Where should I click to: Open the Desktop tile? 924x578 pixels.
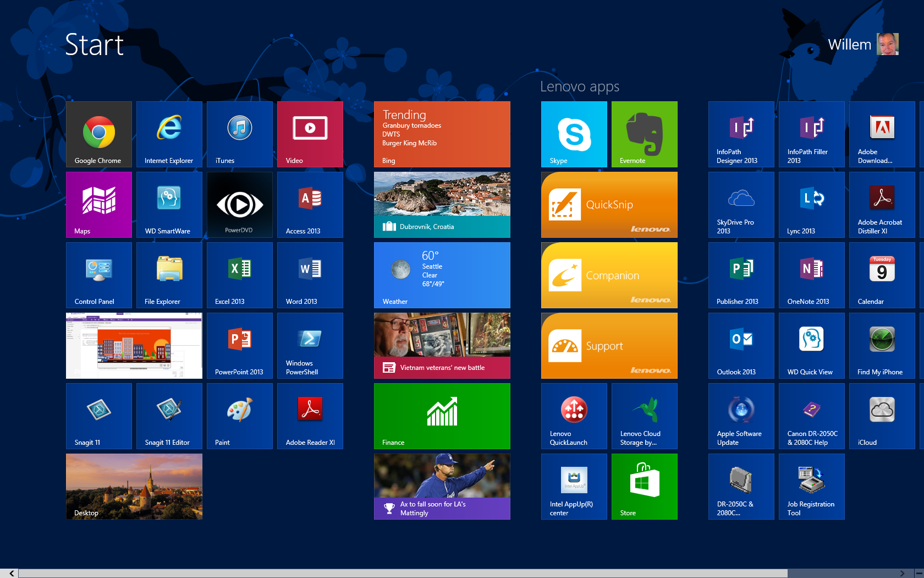[134, 487]
